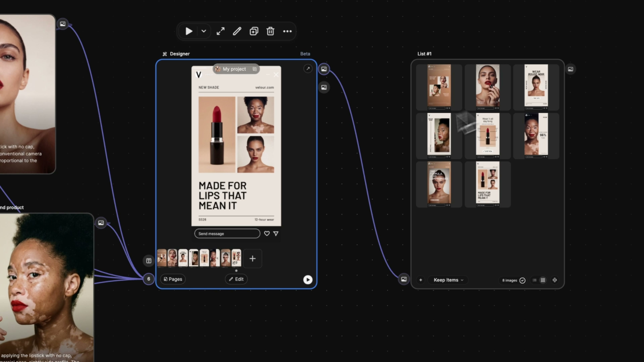Delete the node with the trash icon
644x362 pixels.
(x=270, y=31)
